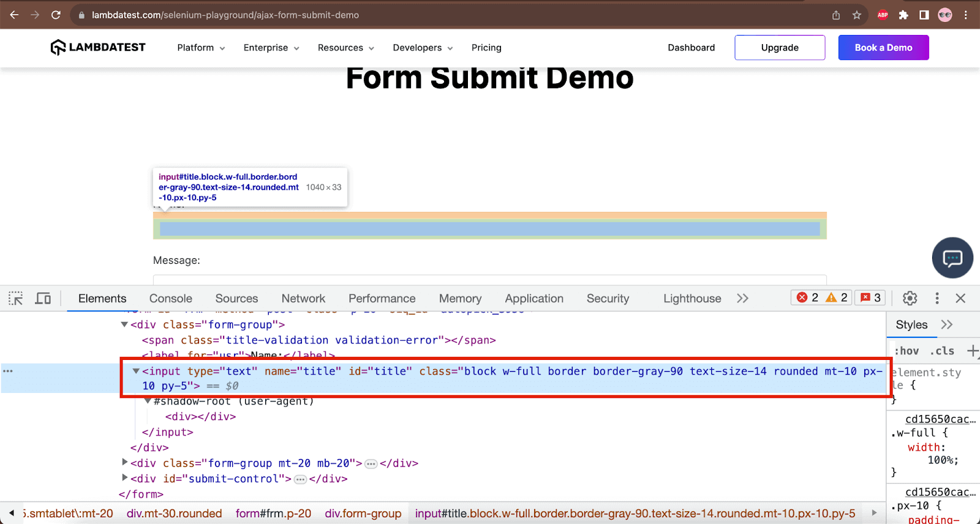Click the browser back arrow
Image resolution: width=980 pixels, height=524 pixels.
click(x=14, y=15)
